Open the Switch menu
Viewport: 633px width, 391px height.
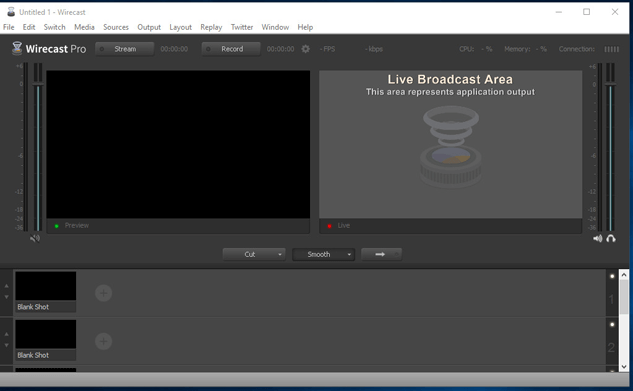tap(54, 27)
